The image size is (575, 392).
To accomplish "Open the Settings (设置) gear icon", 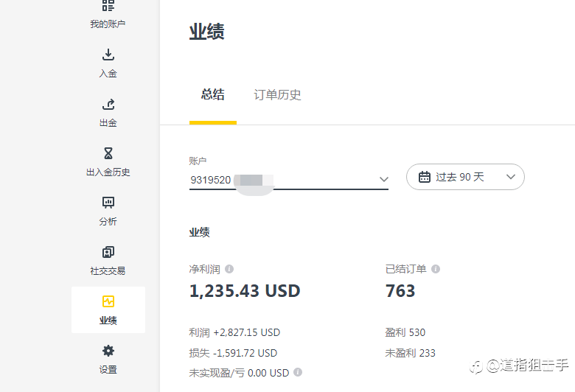I will [x=108, y=351].
